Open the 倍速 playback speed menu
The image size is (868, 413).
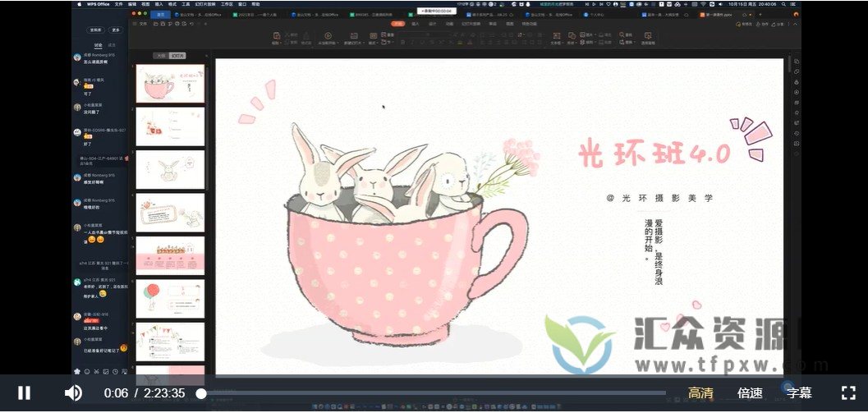(750, 393)
